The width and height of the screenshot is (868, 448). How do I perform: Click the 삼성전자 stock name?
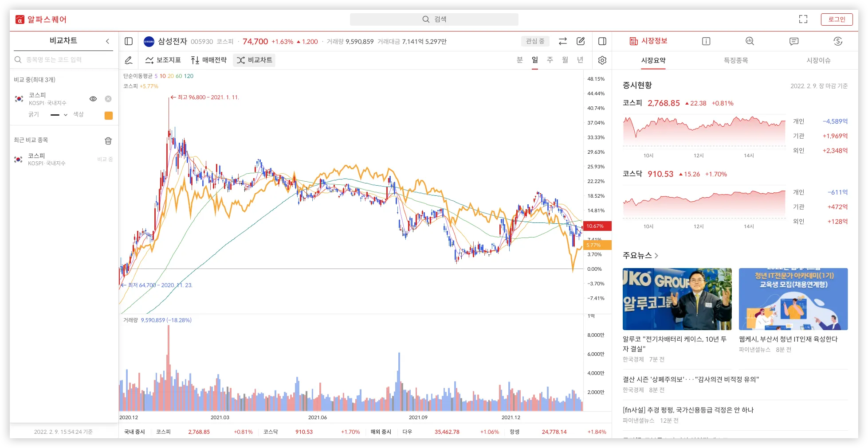173,41
